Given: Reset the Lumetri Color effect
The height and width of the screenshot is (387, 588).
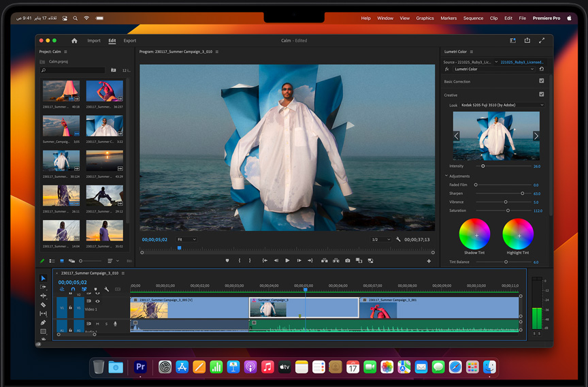Looking at the screenshot, I should coord(541,69).
